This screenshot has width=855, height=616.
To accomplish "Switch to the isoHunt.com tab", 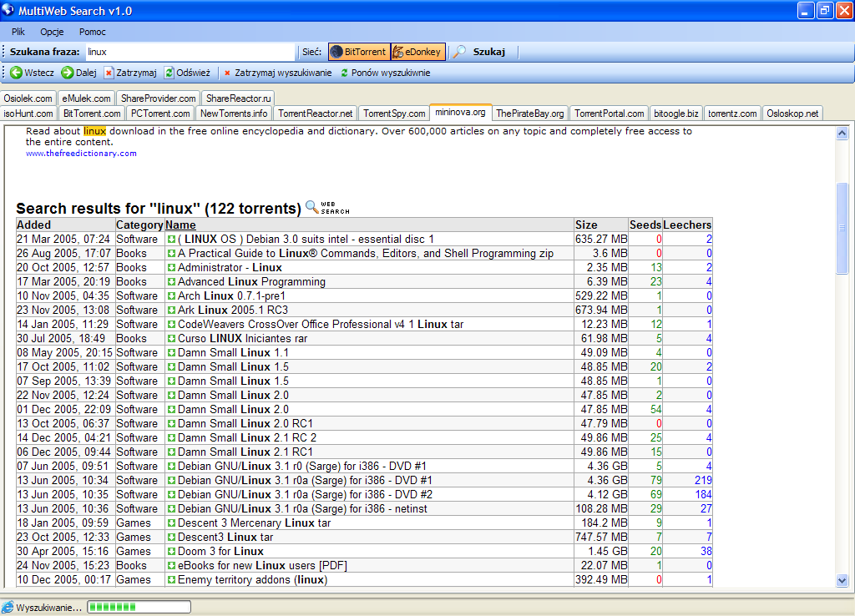I will click(28, 114).
